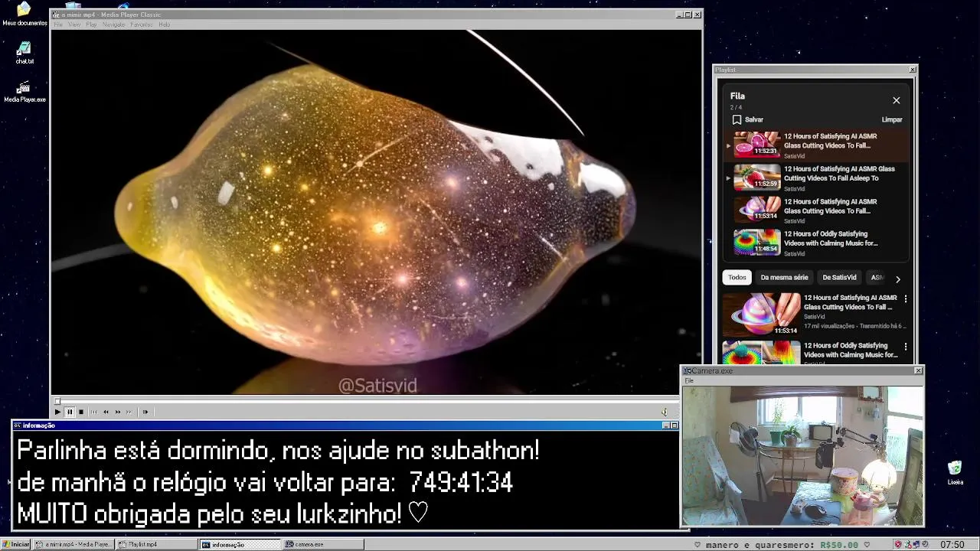
Task: Mute audio using the speaker icon
Action: click(x=665, y=412)
